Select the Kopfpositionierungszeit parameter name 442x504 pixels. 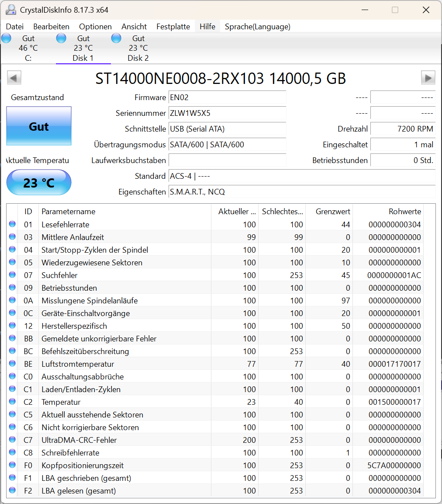(x=83, y=466)
